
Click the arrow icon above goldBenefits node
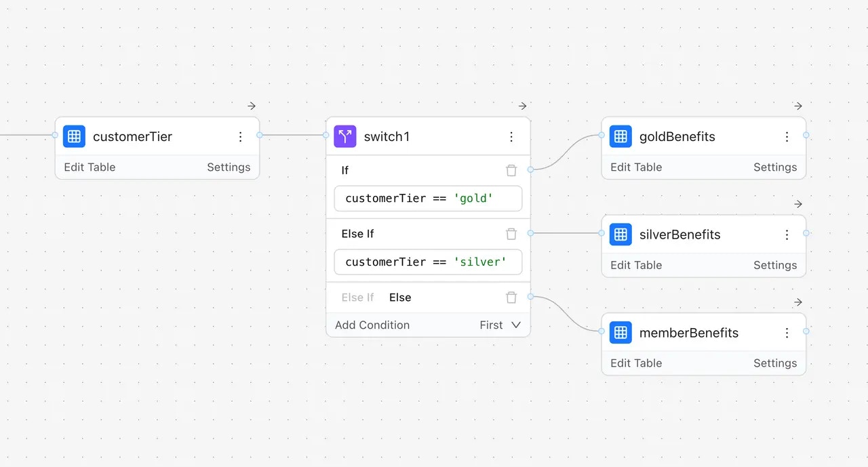[x=797, y=106]
